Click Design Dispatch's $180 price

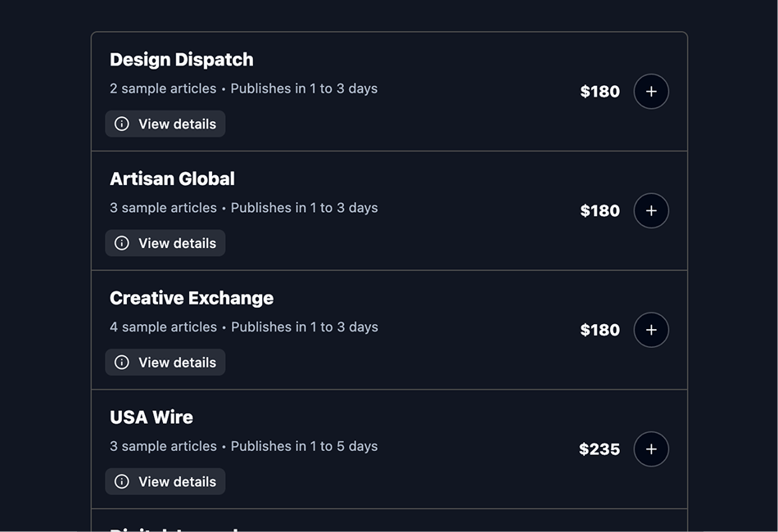(x=599, y=92)
